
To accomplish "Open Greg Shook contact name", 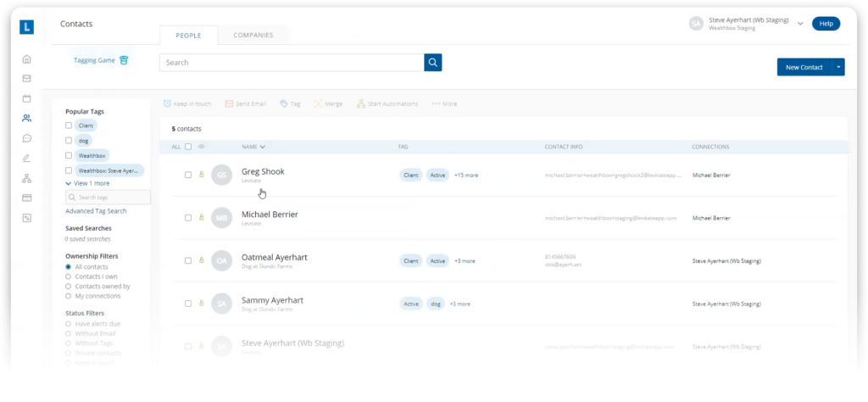I will click(x=263, y=171).
